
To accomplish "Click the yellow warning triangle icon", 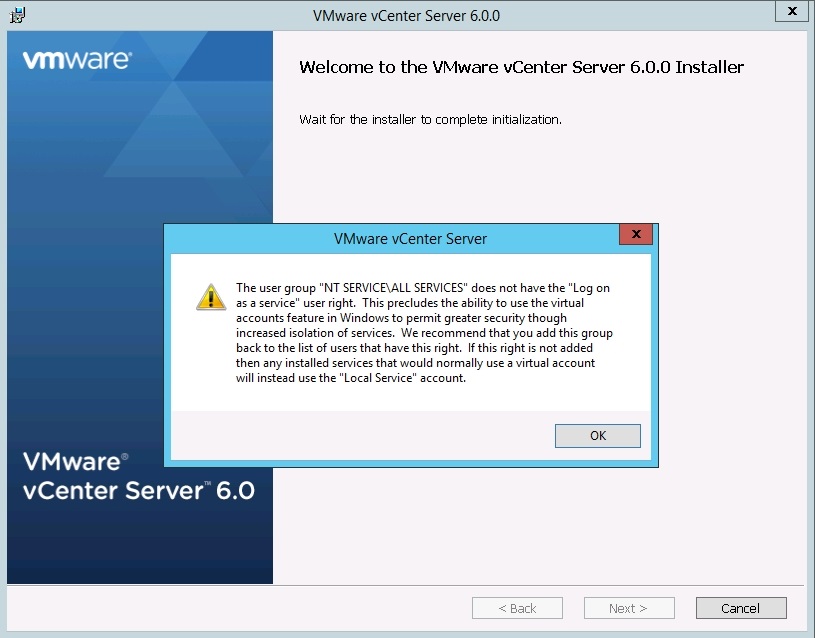I will (x=210, y=295).
